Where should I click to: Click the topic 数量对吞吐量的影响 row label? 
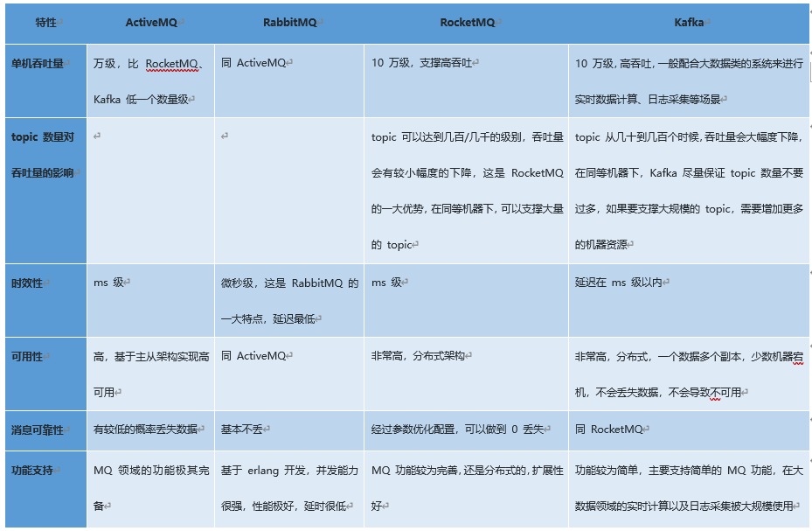coord(46,191)
